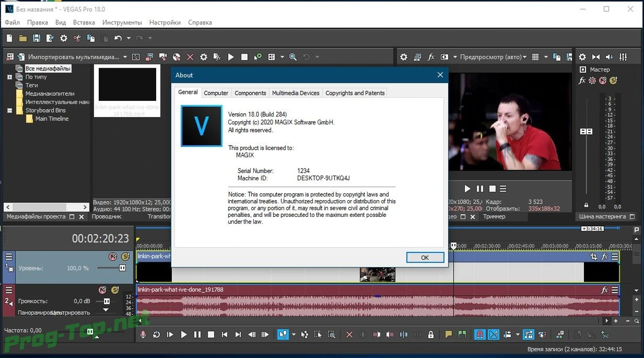Image resolution: width=644 pixels, height=358 pixels.
Task: Open Master Bus settings gear
Action: pyautogui.click(x=582, y=56)
